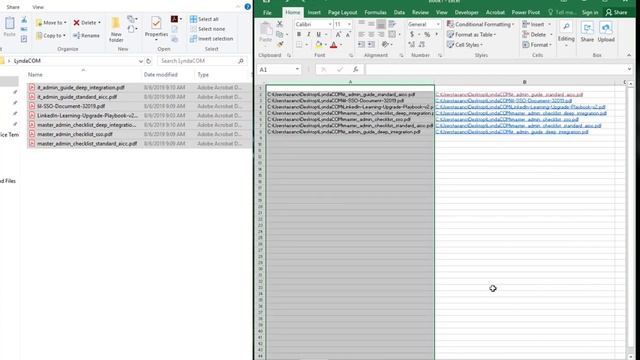Switch to Excel Insert tab
Viewport: 640px width, 360px height.
coord(314,13)
